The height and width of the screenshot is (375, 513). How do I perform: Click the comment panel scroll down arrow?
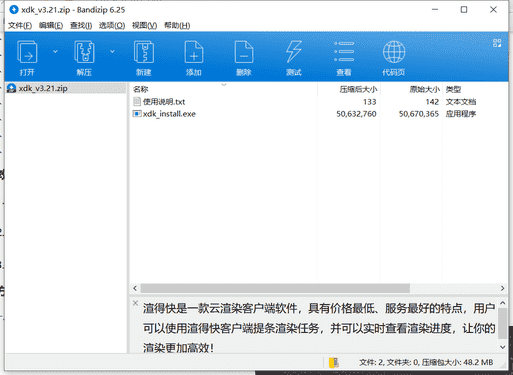pos(503,347)
